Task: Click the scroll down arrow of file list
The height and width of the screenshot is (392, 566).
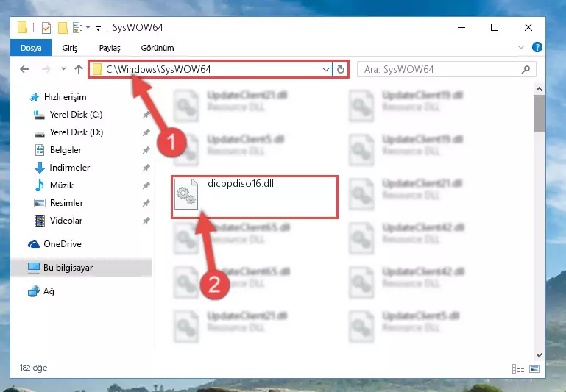Action: click(x=539, y=354)
